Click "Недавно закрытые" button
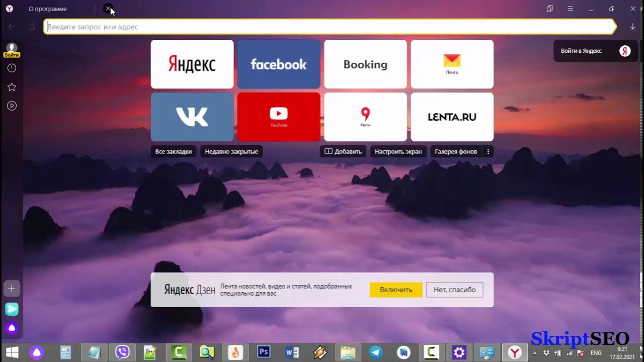644x362 pixels. click(231, 151)
